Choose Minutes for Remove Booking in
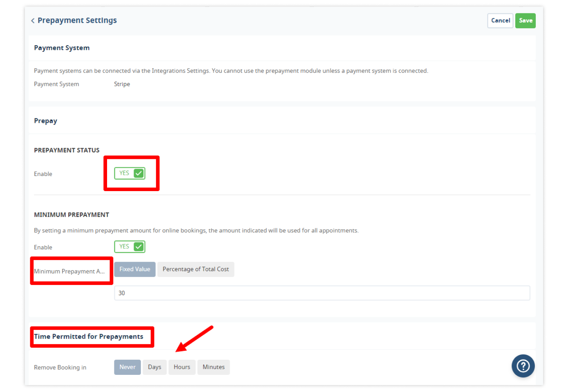Screen dimensions: 568x392 coord(214,367)
